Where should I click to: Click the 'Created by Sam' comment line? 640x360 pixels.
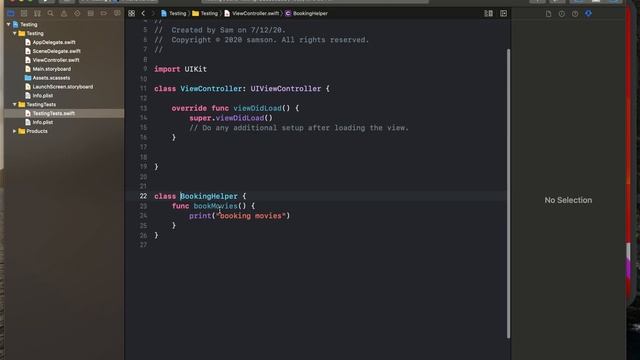coord(220,30)
